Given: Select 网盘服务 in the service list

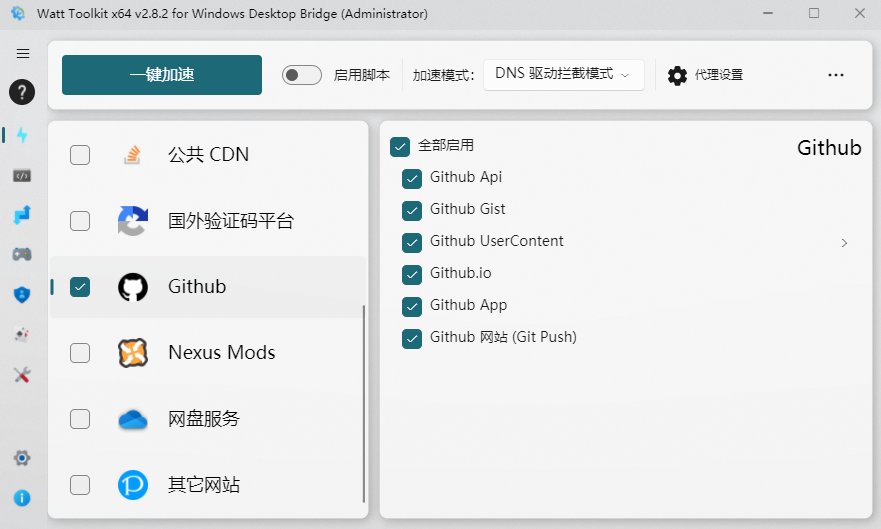Looking at the screenshot, I should 204,419.
